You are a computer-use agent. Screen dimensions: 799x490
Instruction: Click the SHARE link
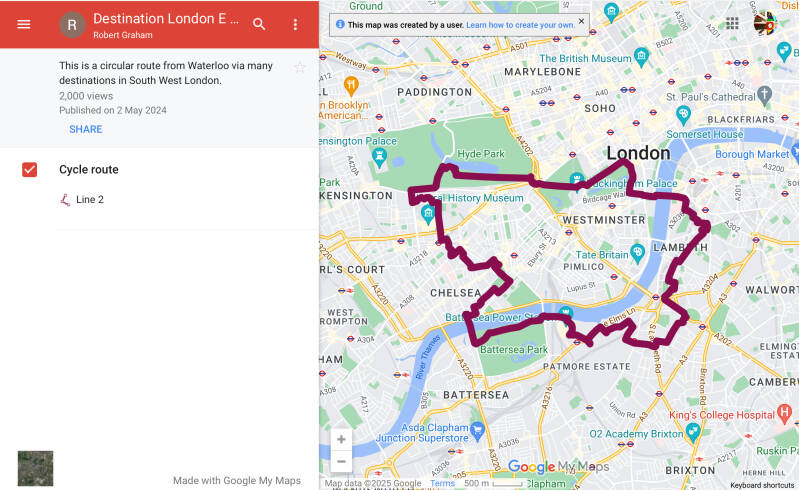coord(85,129)
